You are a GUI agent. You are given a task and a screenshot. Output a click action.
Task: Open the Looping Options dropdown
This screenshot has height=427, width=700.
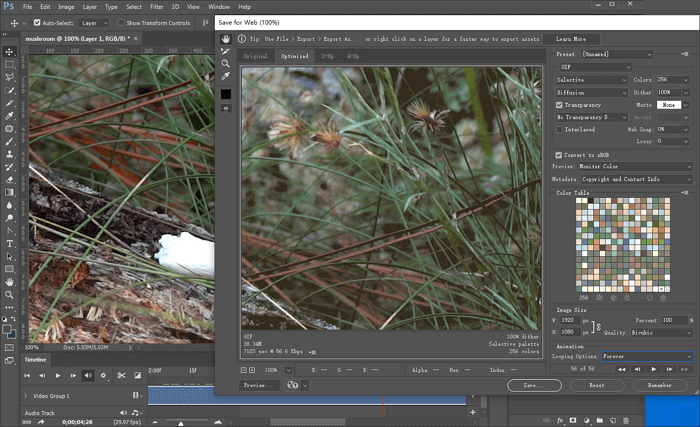(x=645, y=356)
